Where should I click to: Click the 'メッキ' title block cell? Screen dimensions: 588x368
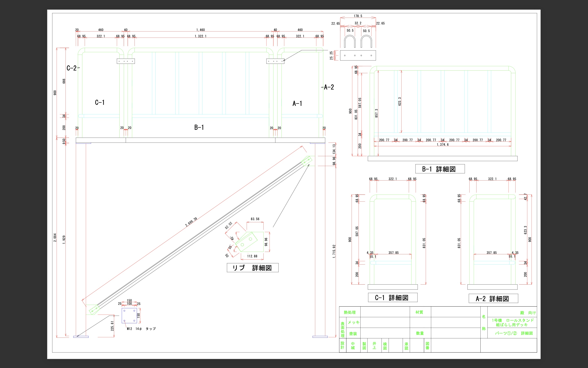[354, 322]
